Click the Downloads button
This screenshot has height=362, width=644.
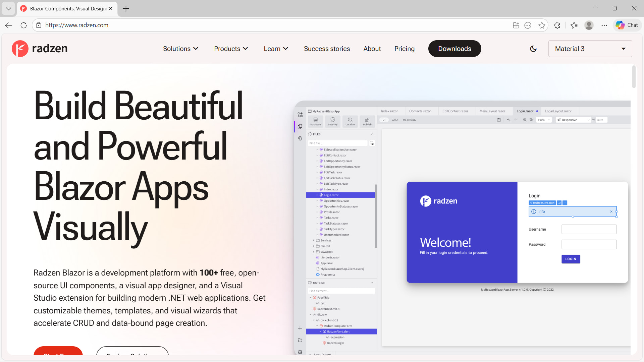coord(454,49)
